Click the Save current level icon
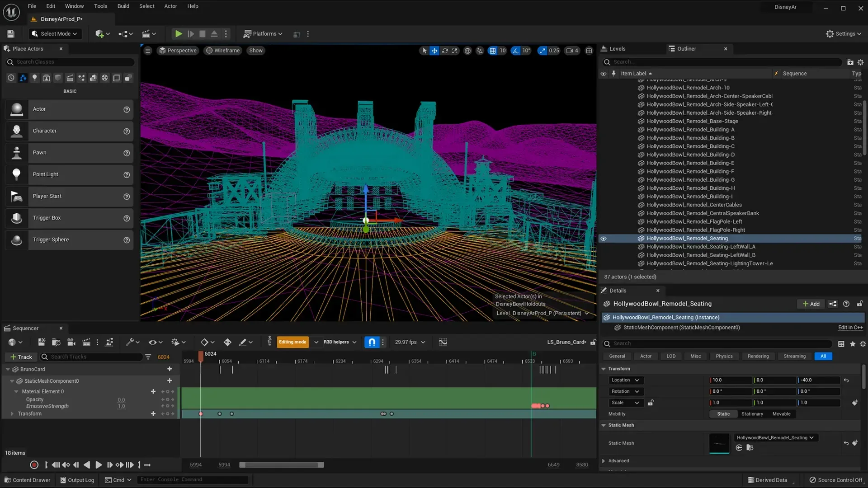Screen dimensions: 868x488 click(x=11, y=34)
